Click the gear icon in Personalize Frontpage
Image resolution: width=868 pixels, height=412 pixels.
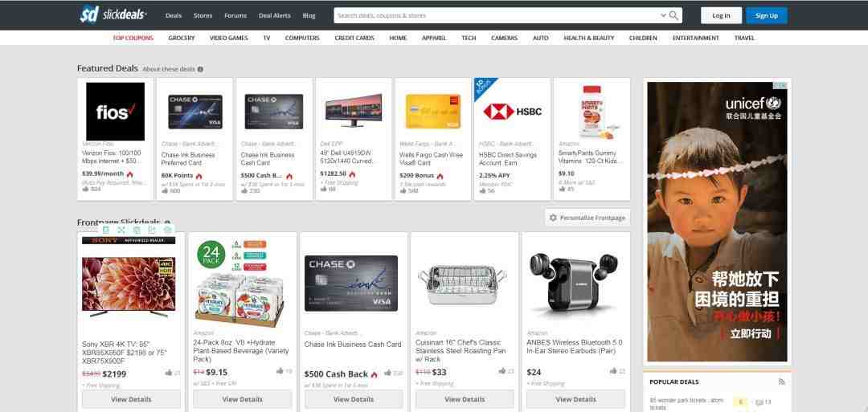(x=552, y=218)
